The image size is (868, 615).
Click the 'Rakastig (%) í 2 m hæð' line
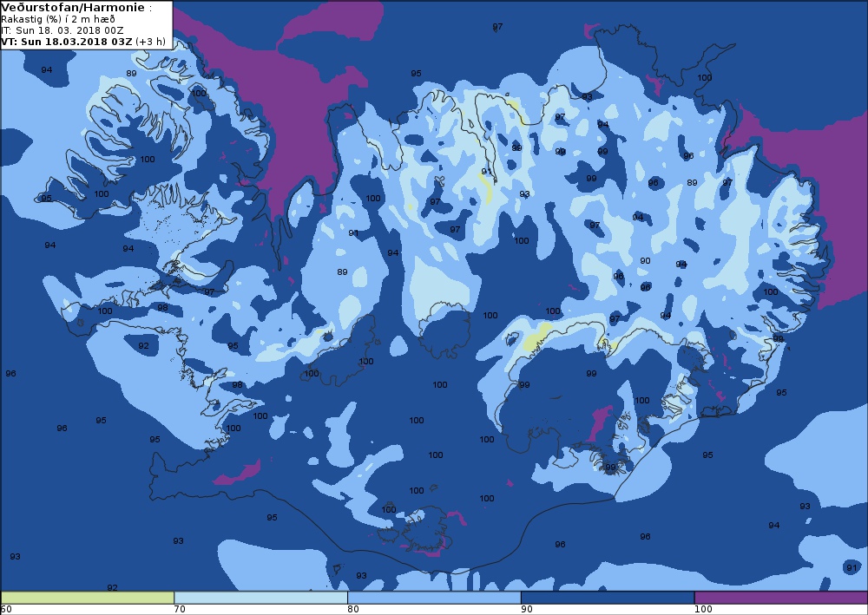tap(58, 19)
